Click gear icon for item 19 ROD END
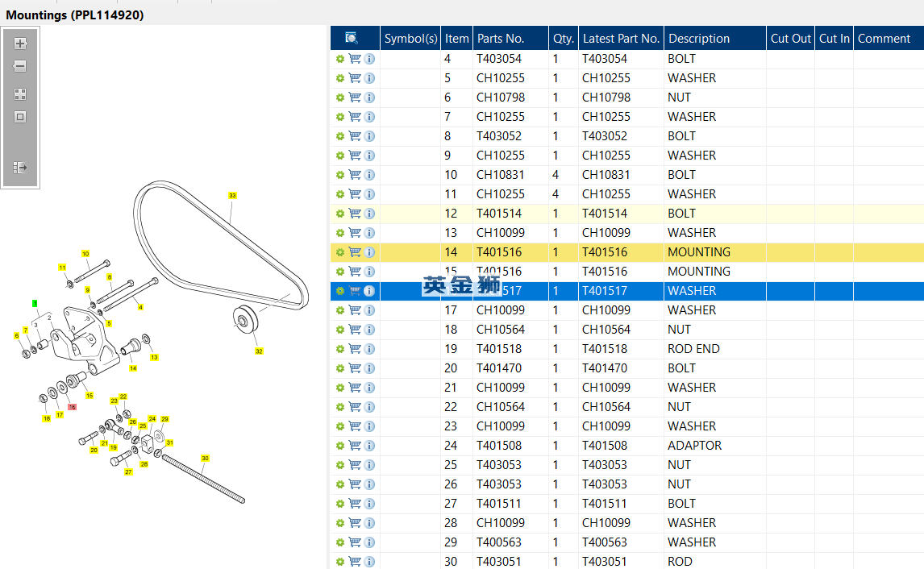 click(340, 349)
